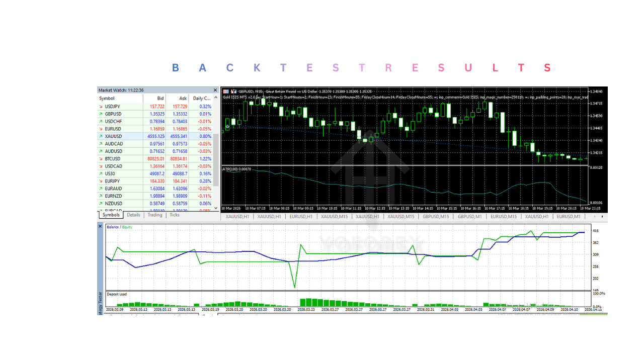Switch to the GBPUSD,M1 chart tab

[470, 216]
